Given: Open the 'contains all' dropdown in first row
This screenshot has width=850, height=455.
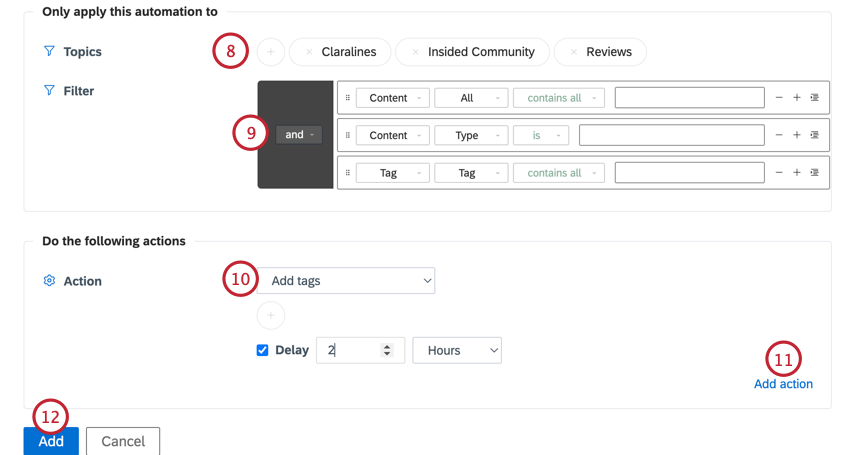Looking at the screenshot, I should (559, 98).
